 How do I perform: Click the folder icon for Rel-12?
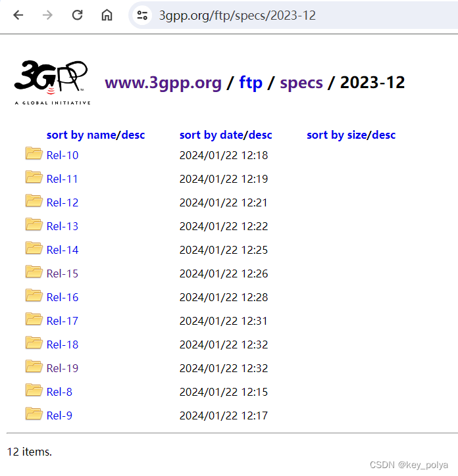[34, 201]
